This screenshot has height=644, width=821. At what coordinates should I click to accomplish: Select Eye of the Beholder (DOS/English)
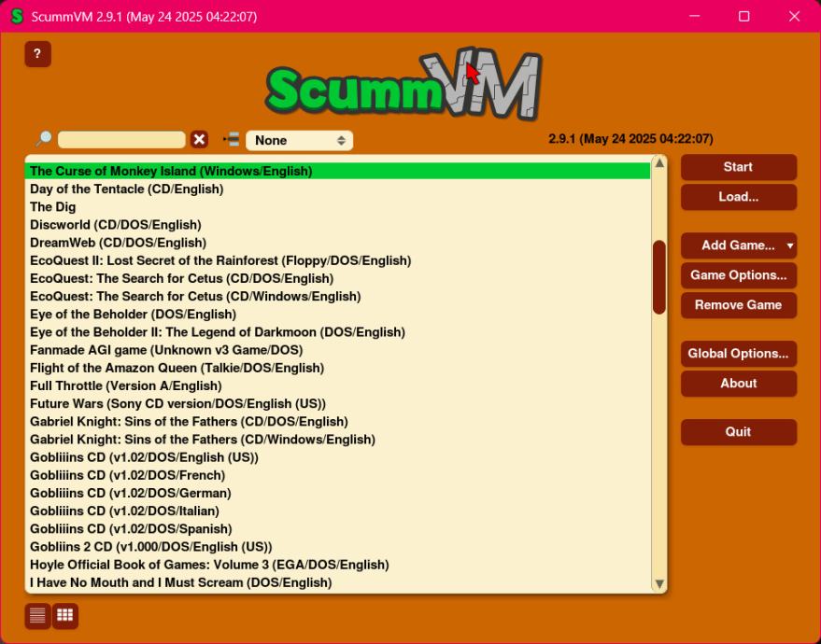[337, 314]
